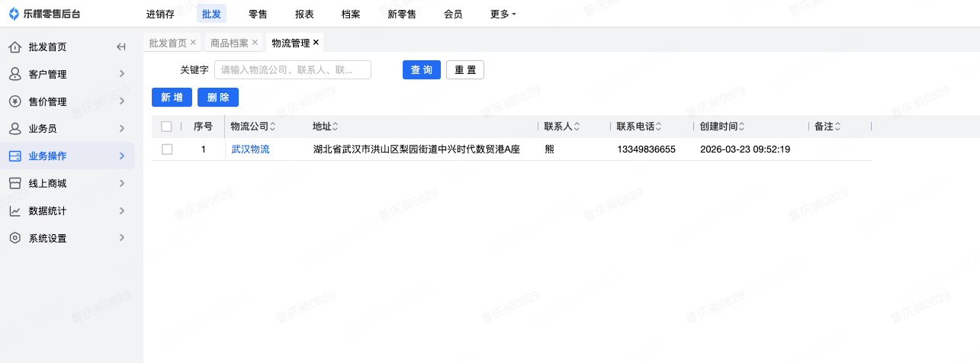The height and width of the screenshot is (363, 980).
Task: Open the 会员 top menu
Action: pos(453,14)
